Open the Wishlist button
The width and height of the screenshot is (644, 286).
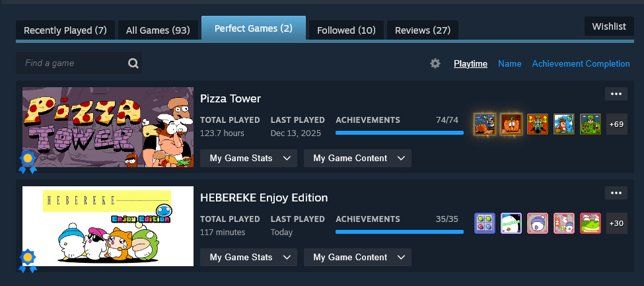pyautogui.click(x=608, y=26)
